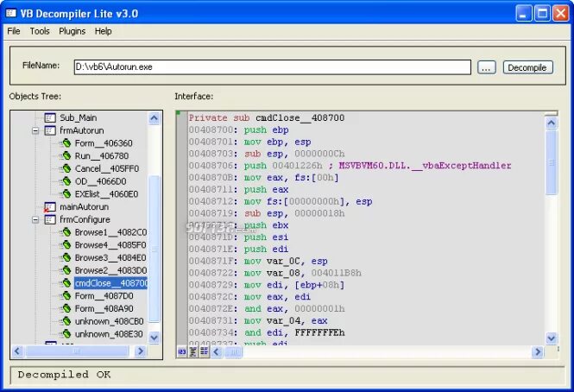Click the frmAutorun form icon
Image resolution: width=574 pixels, height=392 pixels.
pyautogui.click(x=50, y=130)
